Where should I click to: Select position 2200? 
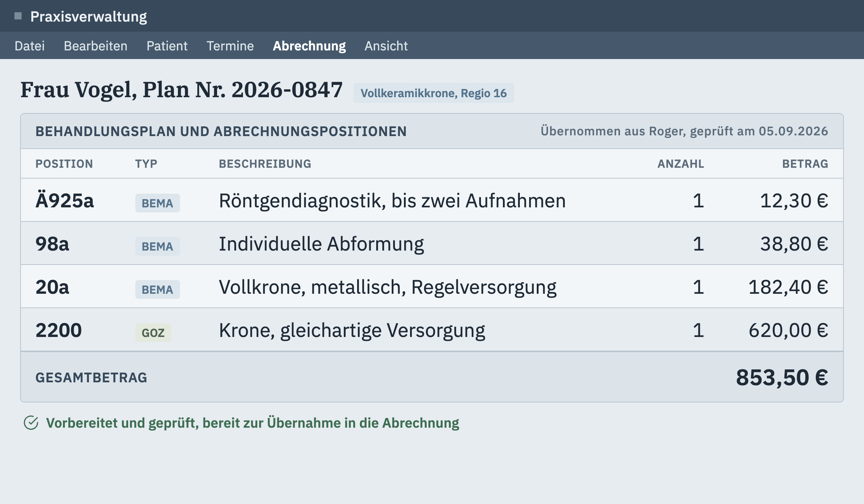coord(59,330)
